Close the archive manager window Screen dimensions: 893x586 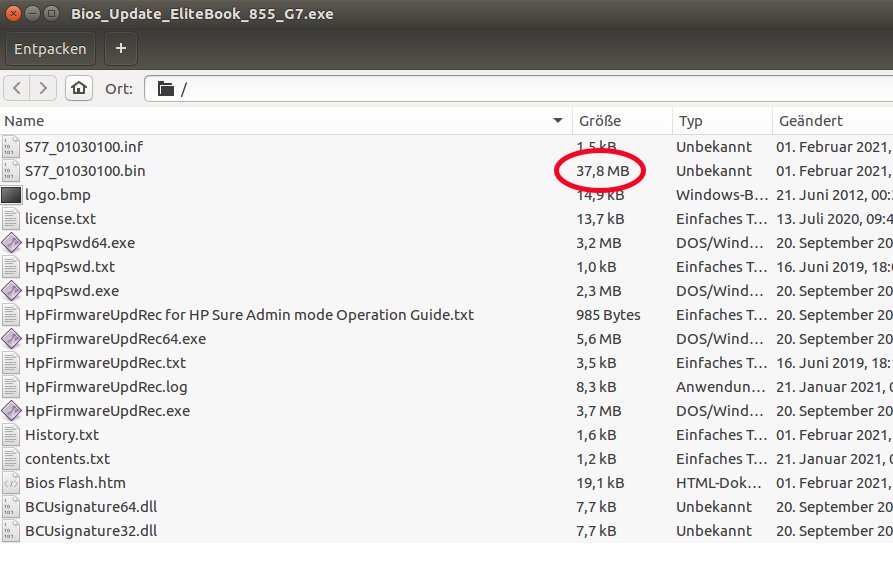click(x=13, y=13)
